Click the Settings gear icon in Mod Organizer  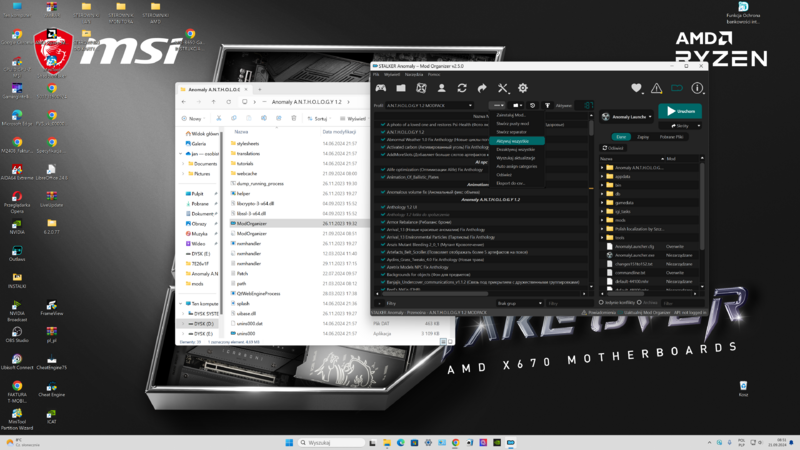point(524,88)
